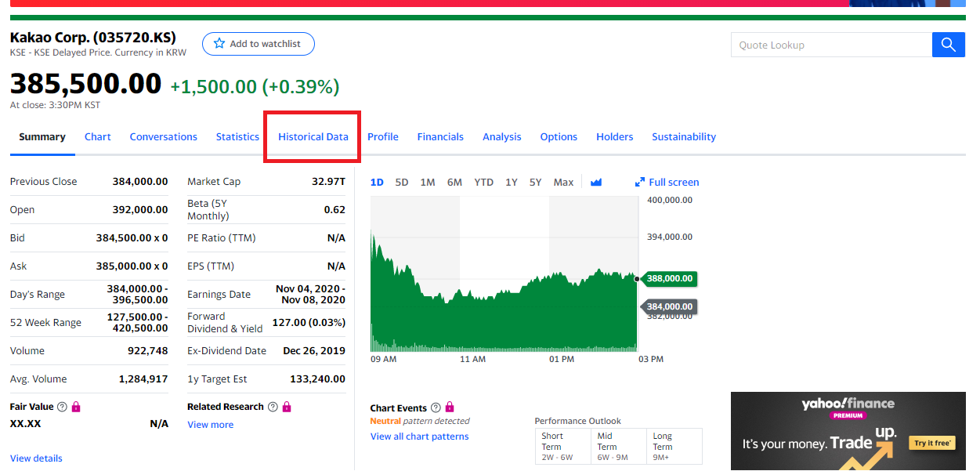Click the Forward Dividend & Yield value

click(309, 322)
